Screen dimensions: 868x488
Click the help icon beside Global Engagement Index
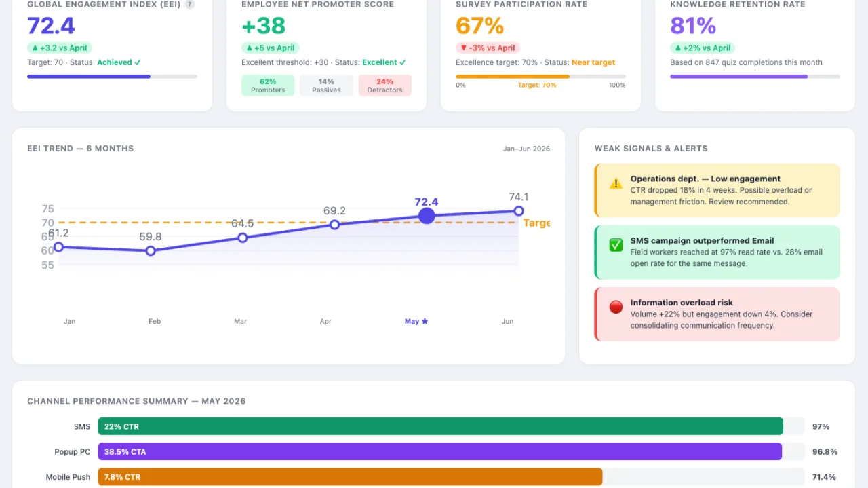point(190,4)
